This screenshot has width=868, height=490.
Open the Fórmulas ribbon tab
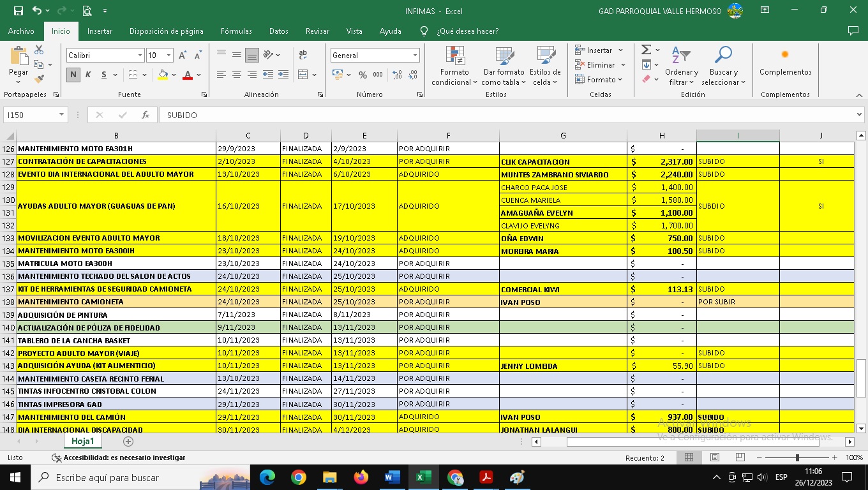236,31
